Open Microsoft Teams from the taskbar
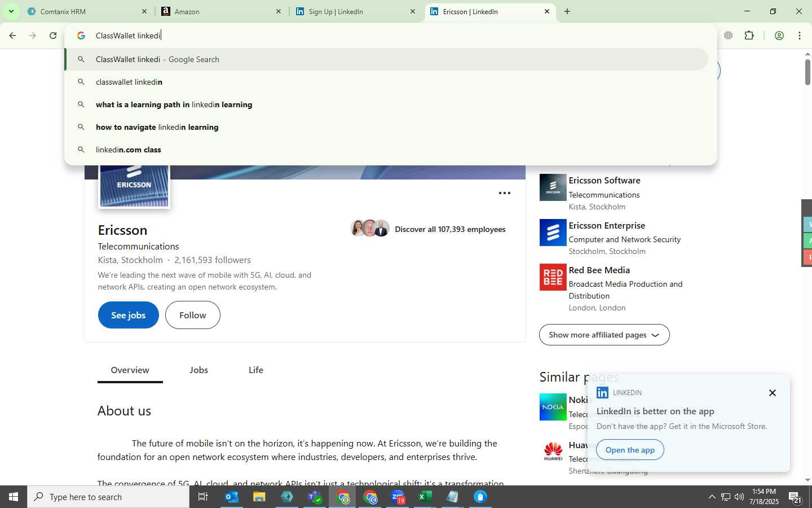This screenshot has height=508, width=812. pos(315,497)
